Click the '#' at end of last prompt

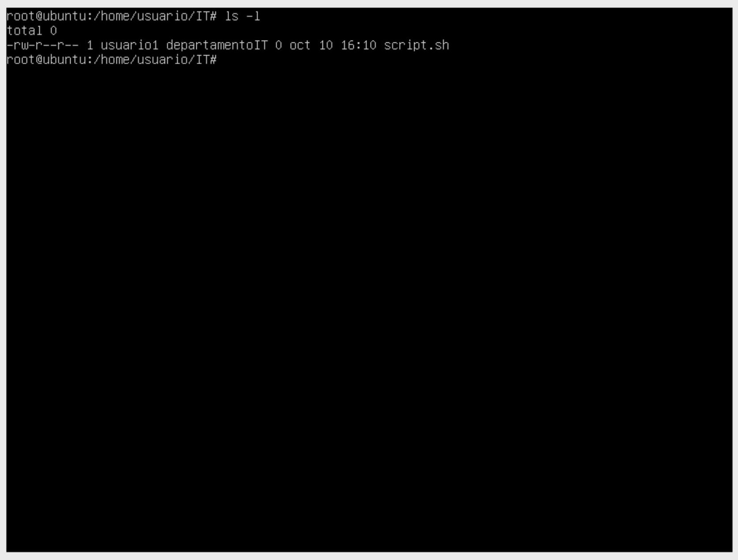[214, 60]
